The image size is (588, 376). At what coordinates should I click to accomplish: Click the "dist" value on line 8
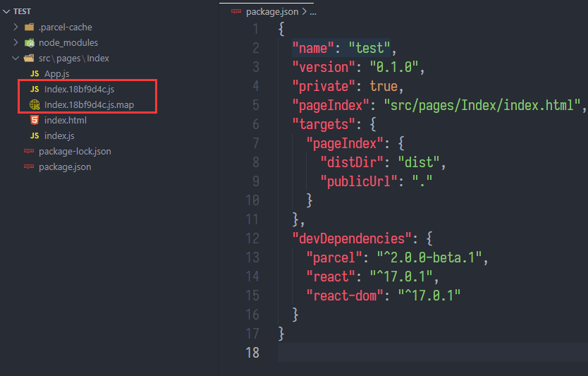click(419, 162)
